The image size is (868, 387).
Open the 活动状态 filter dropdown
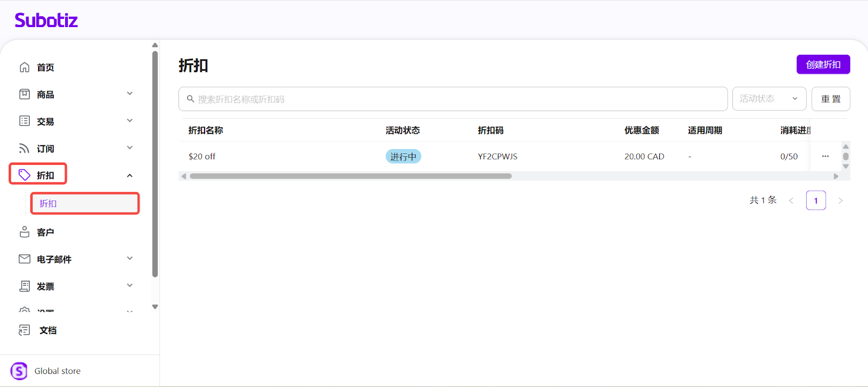(769, 99)
